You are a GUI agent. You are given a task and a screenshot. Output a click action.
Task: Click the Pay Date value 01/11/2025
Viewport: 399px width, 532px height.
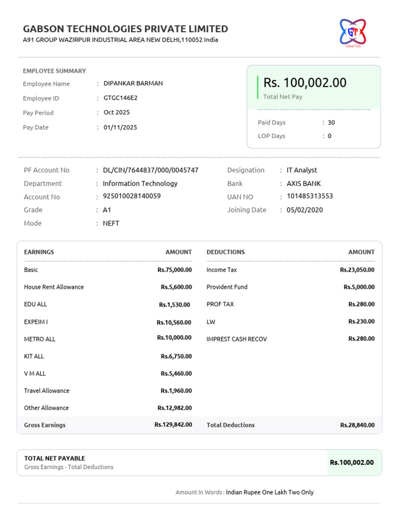pos(120,127)
